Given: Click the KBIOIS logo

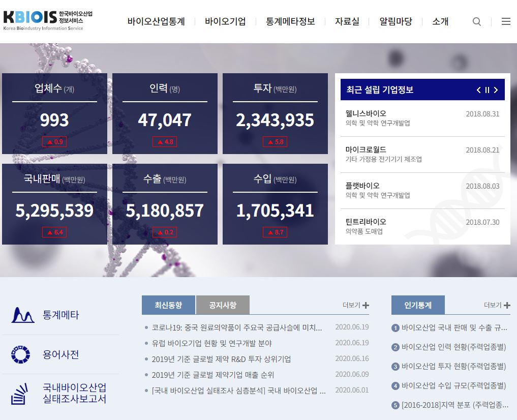Looking at the screenshot, I should click(48, 19).
